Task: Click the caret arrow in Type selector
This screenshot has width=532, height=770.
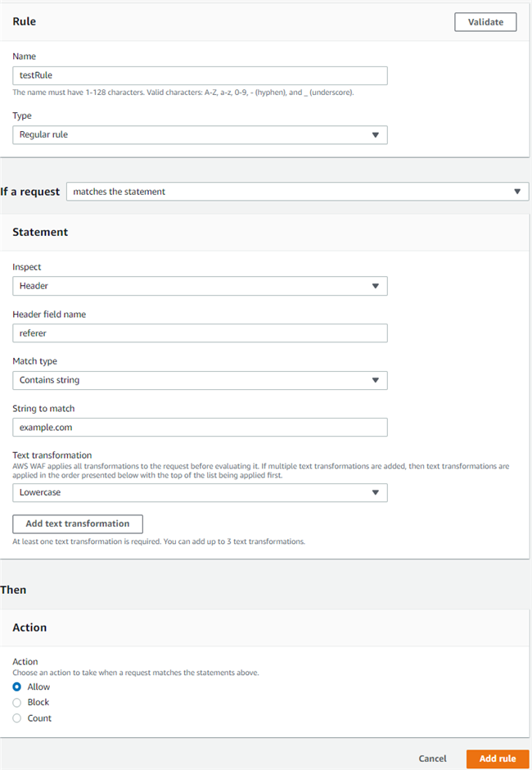Action: [x=375, y=134]
